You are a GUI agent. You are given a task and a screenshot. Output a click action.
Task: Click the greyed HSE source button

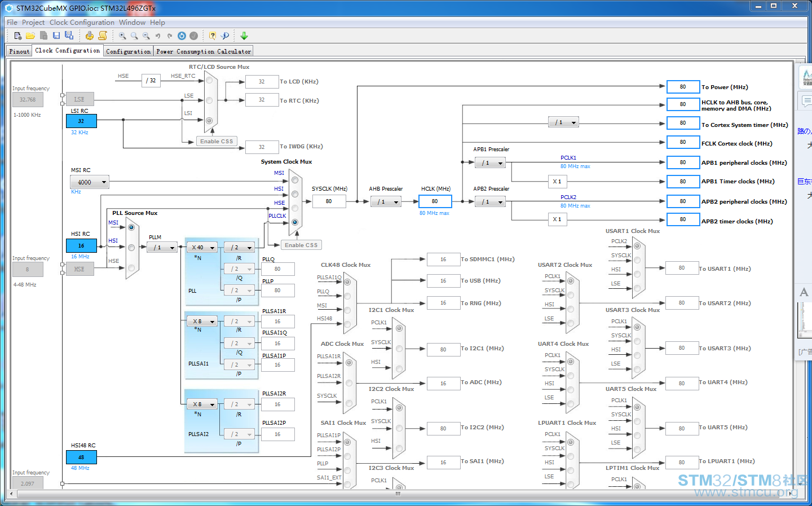point(80,270)
